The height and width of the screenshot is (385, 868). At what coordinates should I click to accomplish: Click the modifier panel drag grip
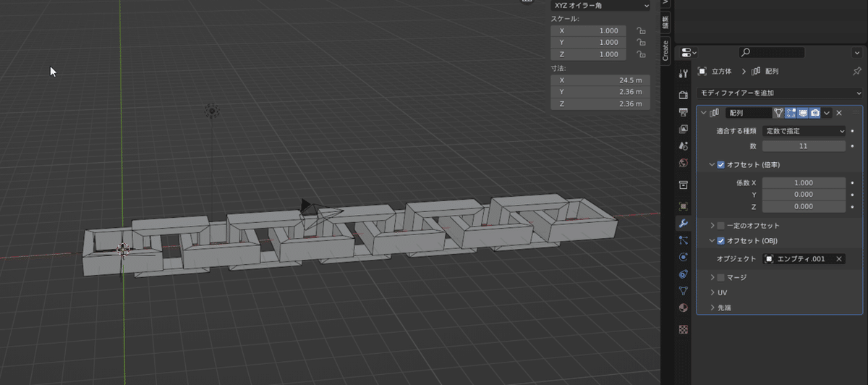[x=856, y=113]
